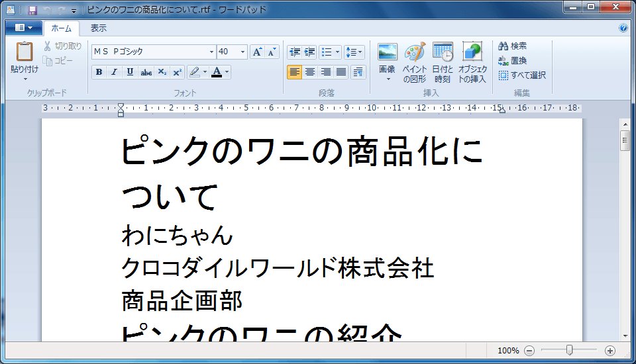Screen dimensions: 636x364
Task: Click Copy (コピー)
Action: pyautogui.click(x=59, y=61)
